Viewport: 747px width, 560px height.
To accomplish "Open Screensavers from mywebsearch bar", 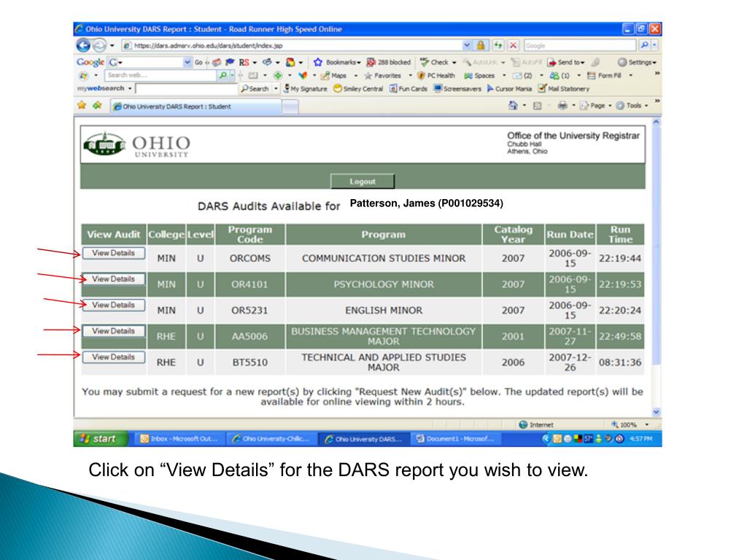I will (x=457, y=88).
